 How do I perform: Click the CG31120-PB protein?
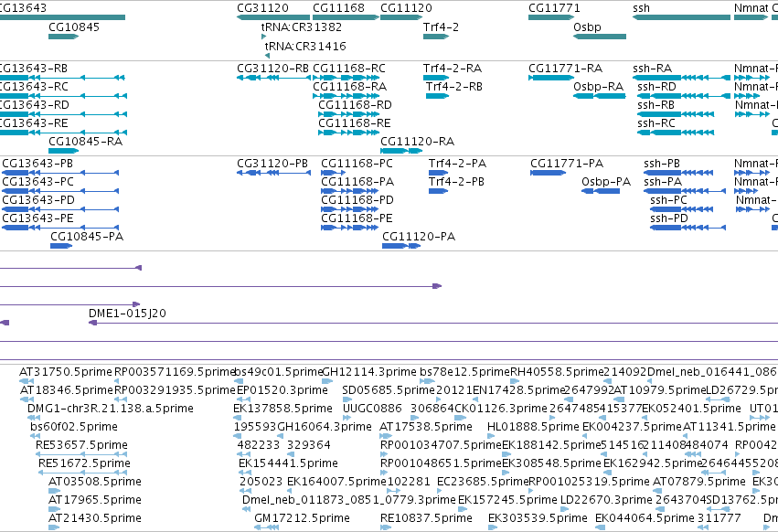(x=273, y=173)
